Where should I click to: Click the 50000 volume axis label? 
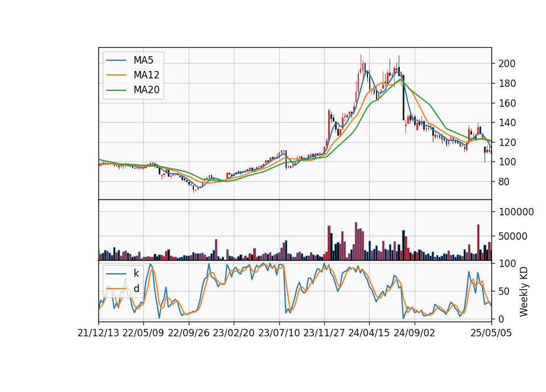click(513, 236)
